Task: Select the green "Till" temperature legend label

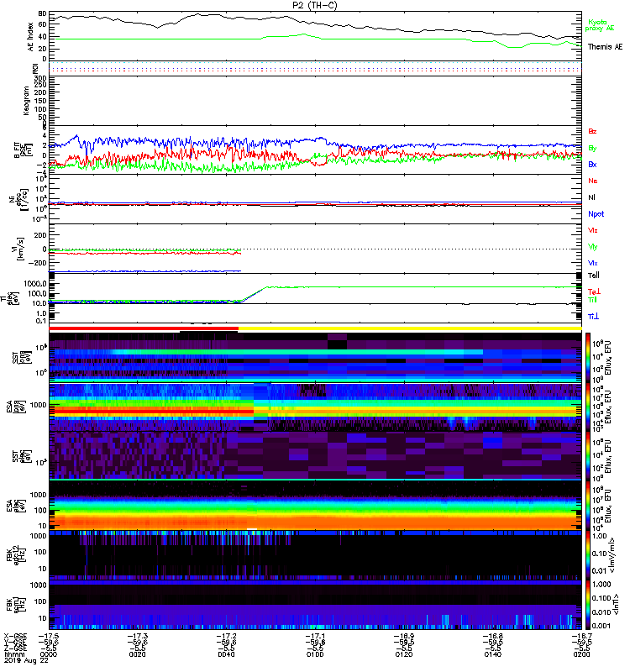Action: coord(592,300)
